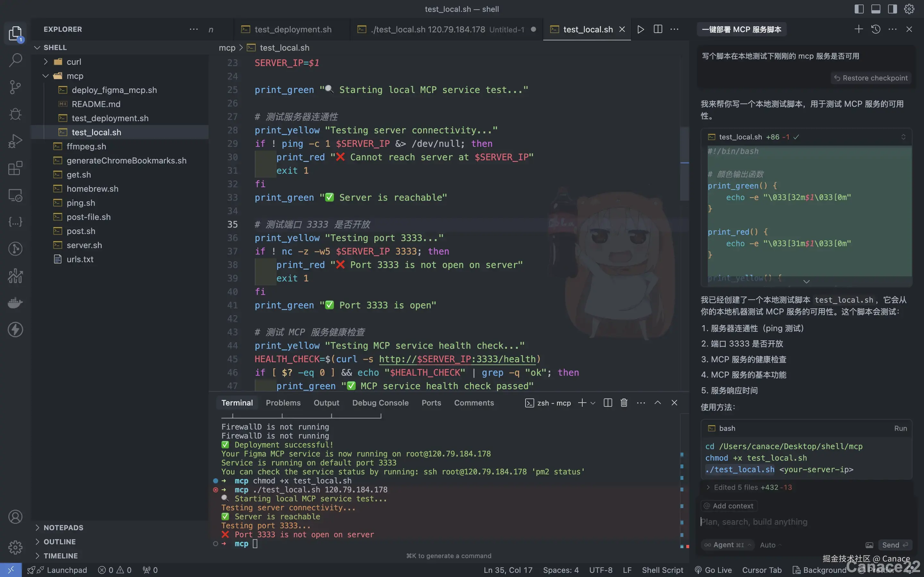Screen dimensions: 924x577
Task: Open the Agent mode dropdown
Action: (728, 545)
